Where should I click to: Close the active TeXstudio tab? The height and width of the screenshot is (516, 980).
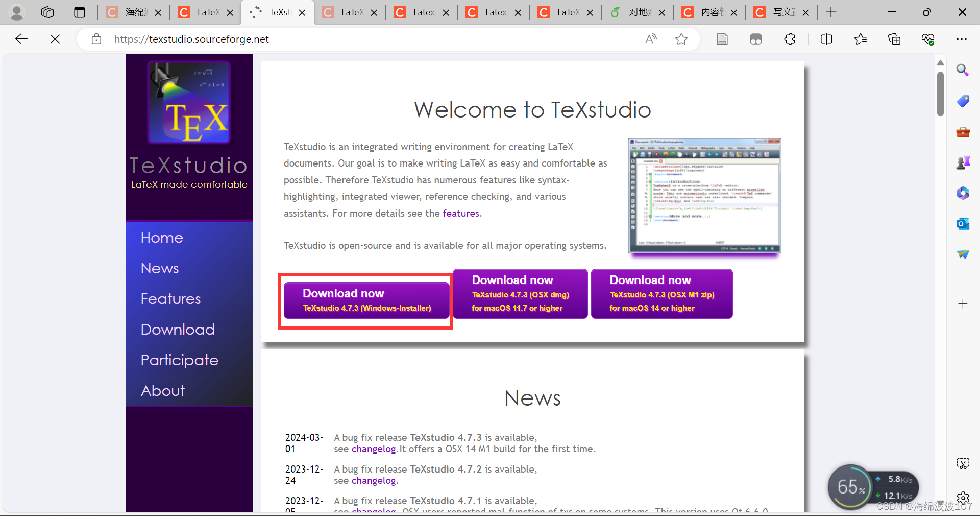click(302, 13)
